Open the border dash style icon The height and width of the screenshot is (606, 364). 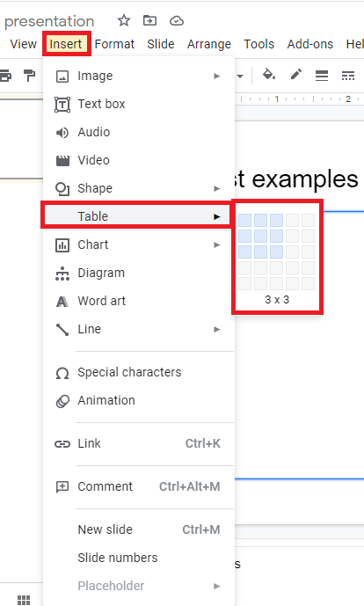[x=348, y=76]
